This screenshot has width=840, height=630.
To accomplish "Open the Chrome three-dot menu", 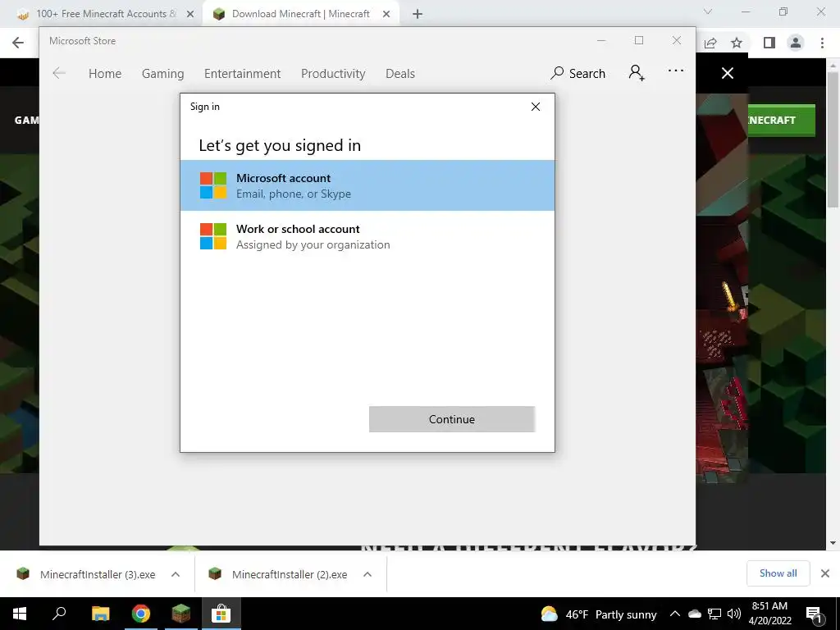I will click(822, 43).
